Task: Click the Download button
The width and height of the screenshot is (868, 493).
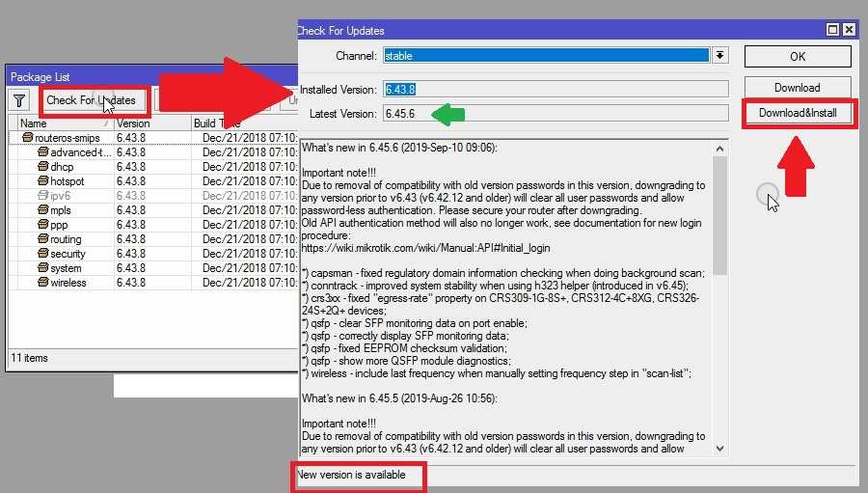Action: tap(797, 87)
